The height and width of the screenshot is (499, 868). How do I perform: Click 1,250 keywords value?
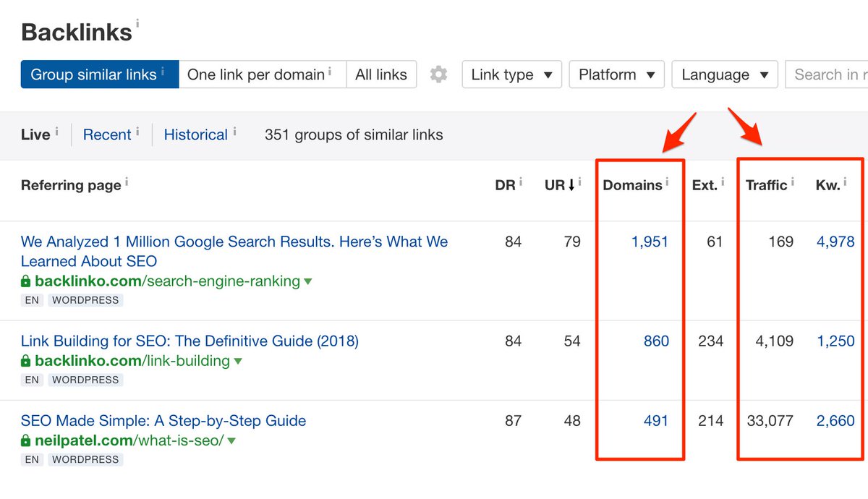click(835, 341)
